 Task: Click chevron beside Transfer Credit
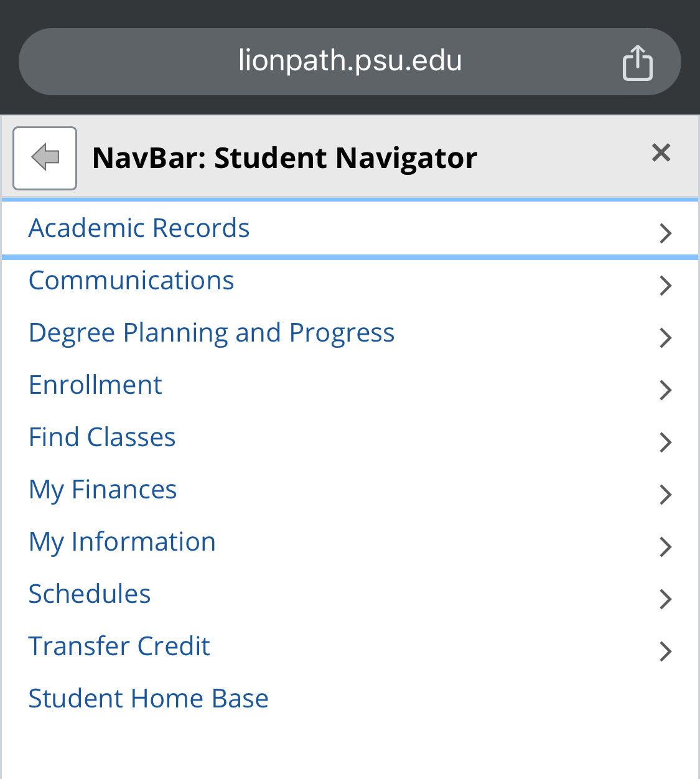(665, 651)
